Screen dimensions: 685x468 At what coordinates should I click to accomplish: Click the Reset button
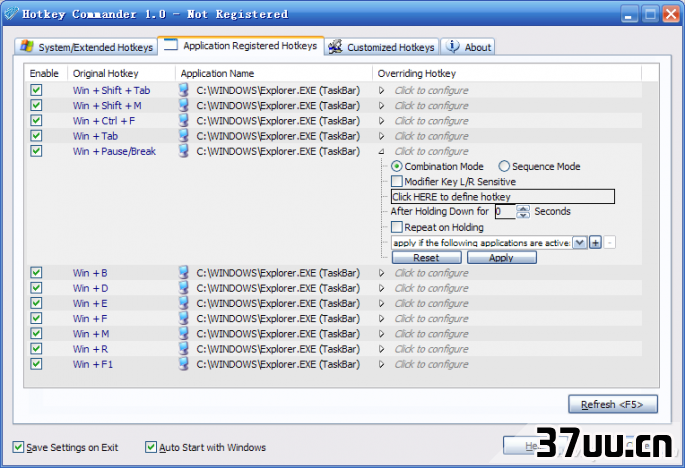(x=426, y=257)
